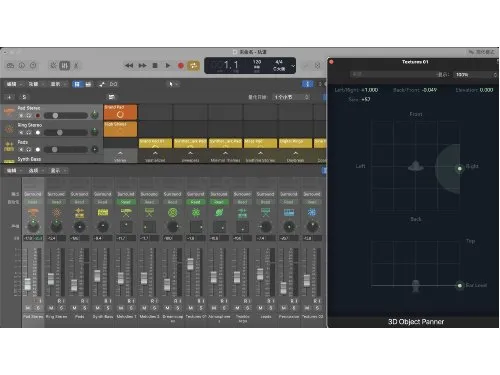
Task: Click the automation curve icon in tracks toolbar
Action: coord(102,84)
